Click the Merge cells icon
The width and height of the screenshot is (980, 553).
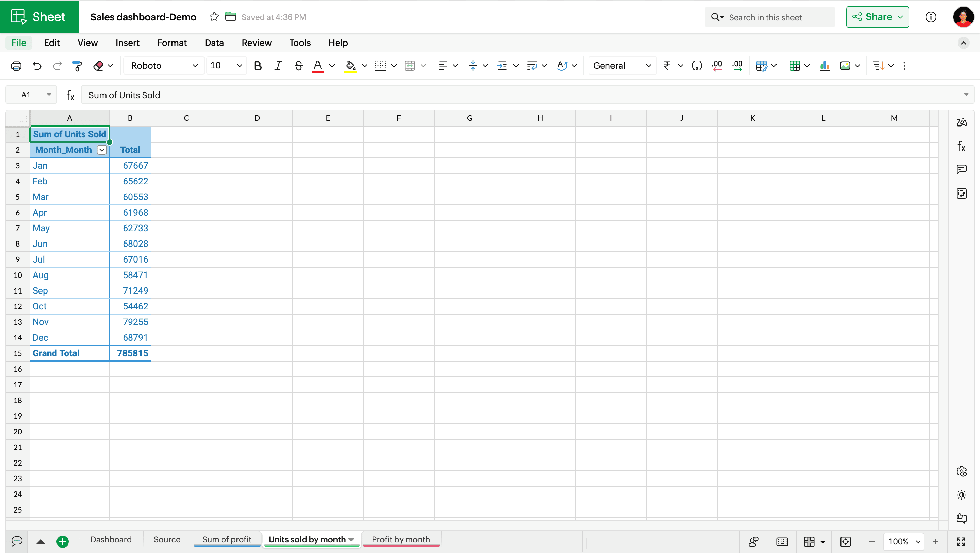tap(410, 66)
